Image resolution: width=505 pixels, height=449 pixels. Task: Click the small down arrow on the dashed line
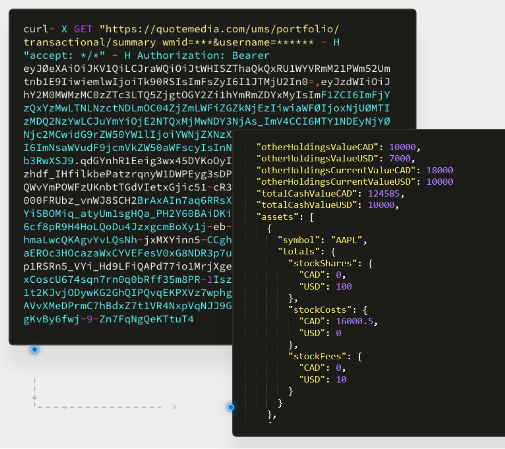[x=35, y=397]
